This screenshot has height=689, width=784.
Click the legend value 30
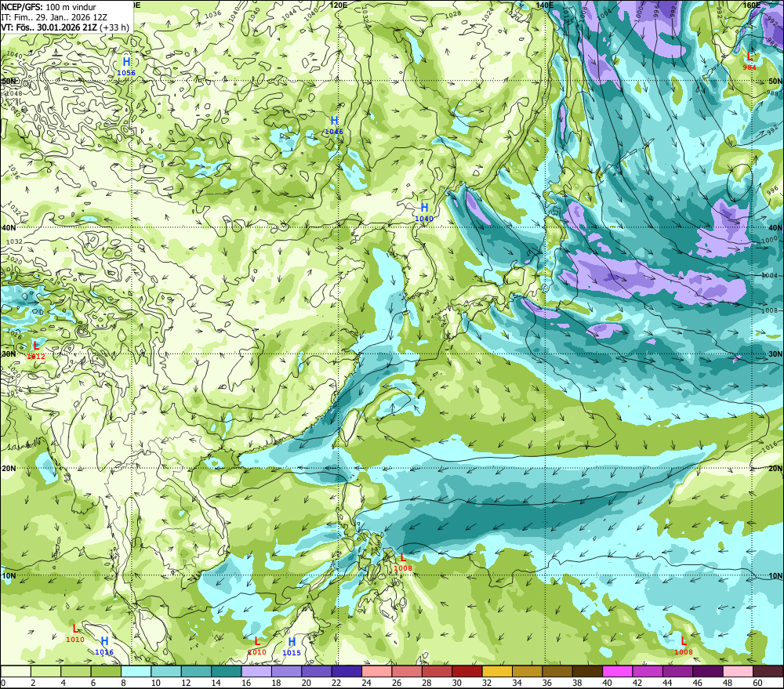click(x=456, y=683)
